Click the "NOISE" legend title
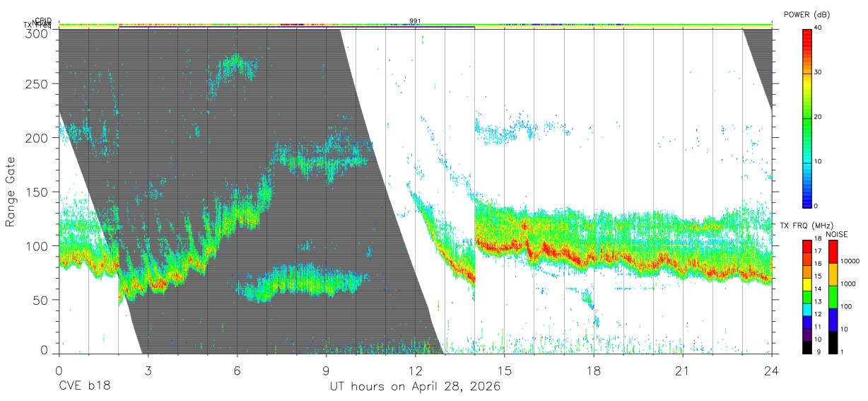The height and width of the screenshot is (401, 868). click(835, 234)
